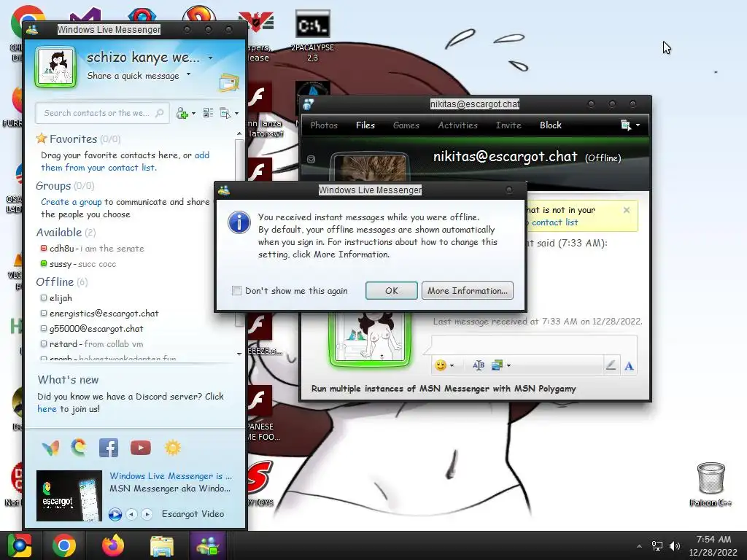Click the Create a group link
The width and height of the screenshot is (747, 560).
[71, 202]
